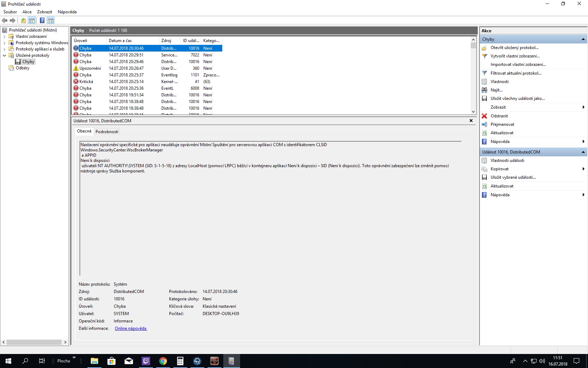Open Microsoft Store from the taskbar
Viewport: 588px width, 368px height.
click(x=111, y=361)
